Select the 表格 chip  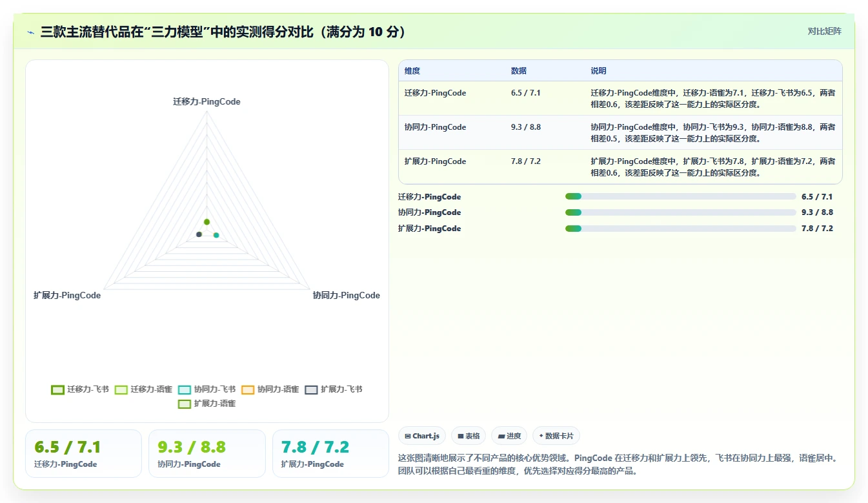(x=469, y=436)
